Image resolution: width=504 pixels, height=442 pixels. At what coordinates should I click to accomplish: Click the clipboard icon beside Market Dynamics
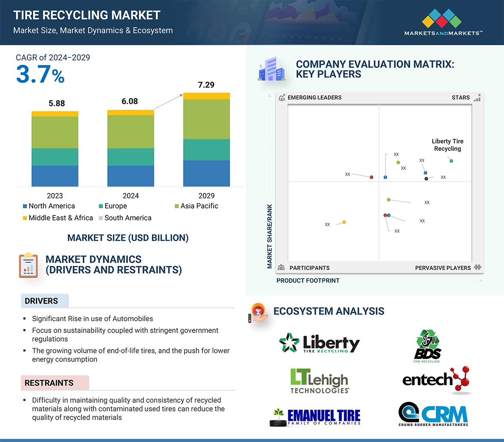point(28,265)
